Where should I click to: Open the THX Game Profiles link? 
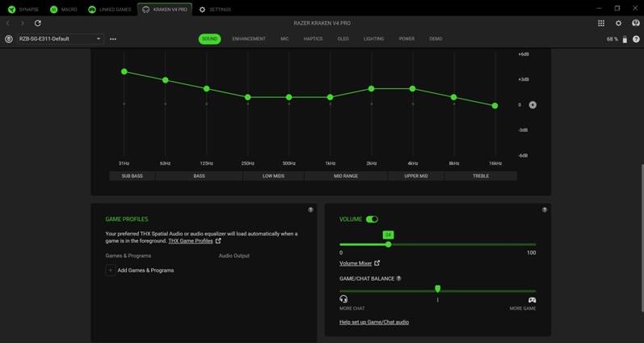191,241
